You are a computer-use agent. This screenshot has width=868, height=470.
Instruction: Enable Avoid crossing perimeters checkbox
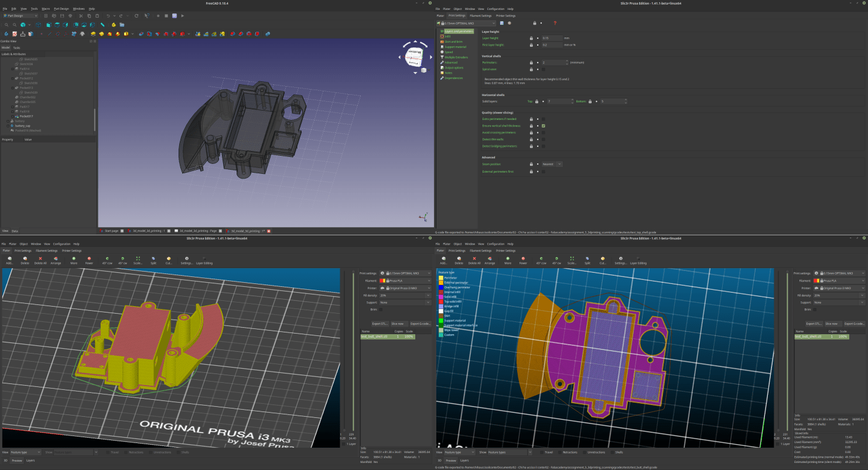click(543, 132)
